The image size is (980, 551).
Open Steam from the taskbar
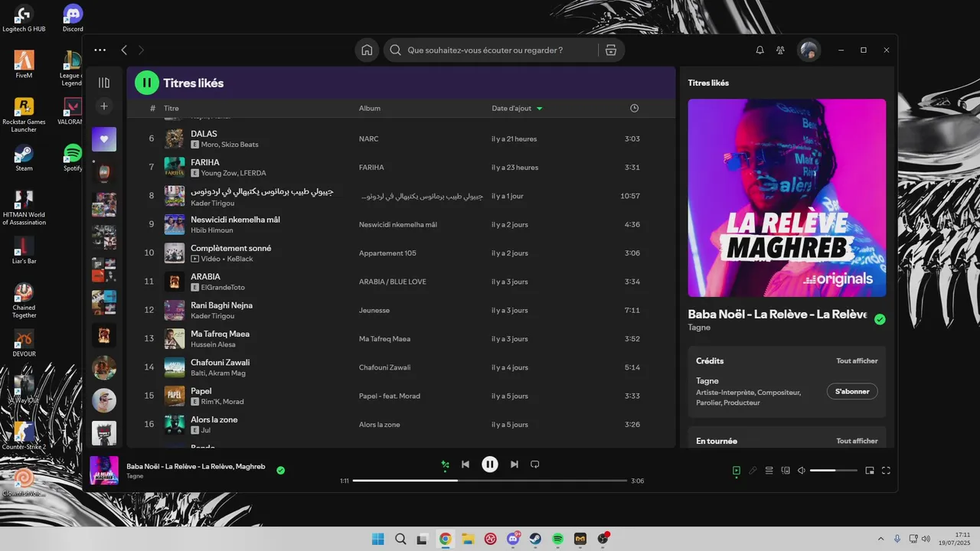[x=535, y=539]
